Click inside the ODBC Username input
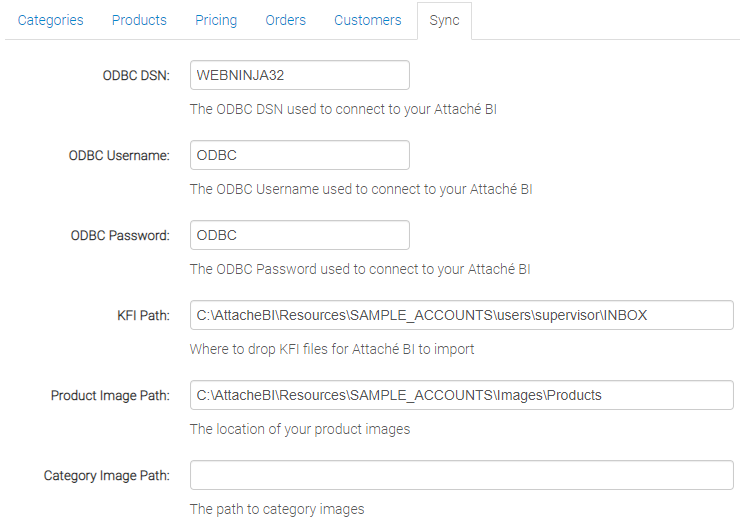The width and height of the screenshot is (740, 524). (x=300, y=155)
